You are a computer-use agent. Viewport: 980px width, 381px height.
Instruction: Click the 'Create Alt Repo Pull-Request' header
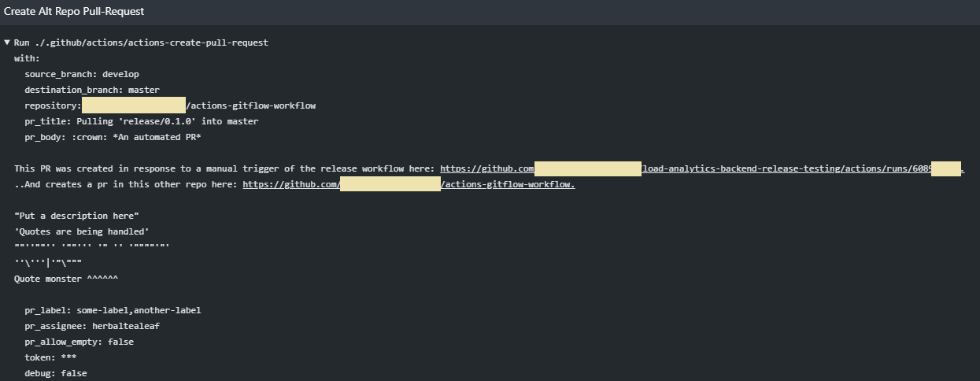click(x=74, y=12)
